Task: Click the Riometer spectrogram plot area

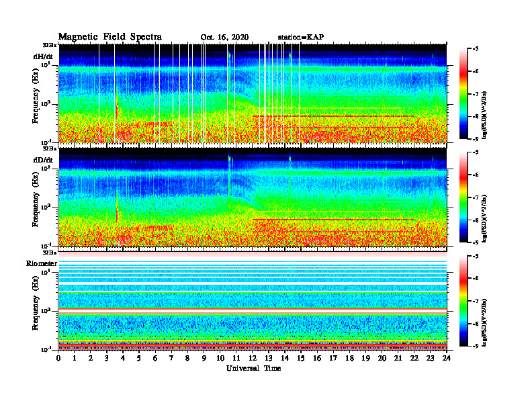Action: (253, 301)
